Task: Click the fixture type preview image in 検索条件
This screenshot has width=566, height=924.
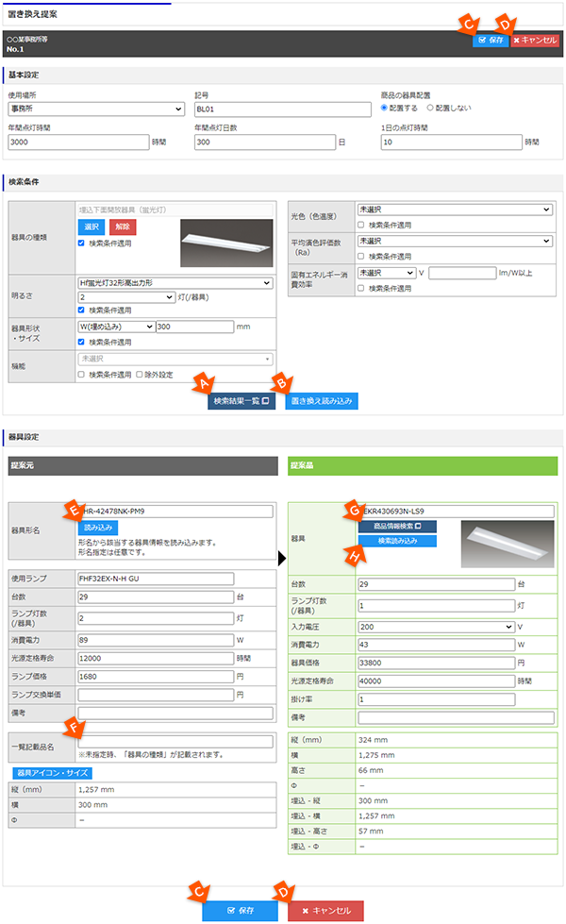Action: click(x=225, y=233)
